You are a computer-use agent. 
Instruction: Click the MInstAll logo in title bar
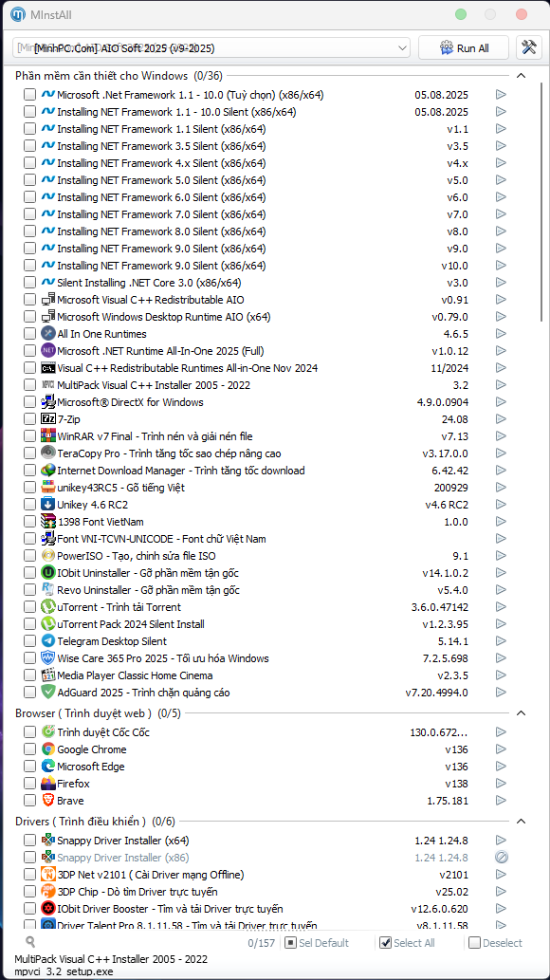19,14
